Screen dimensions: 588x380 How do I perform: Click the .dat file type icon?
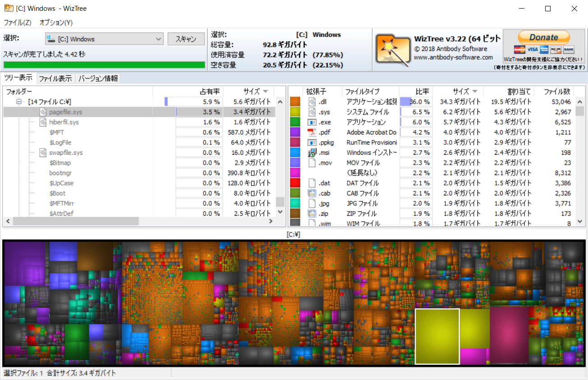pyautogui.click(x=312, y=183)
